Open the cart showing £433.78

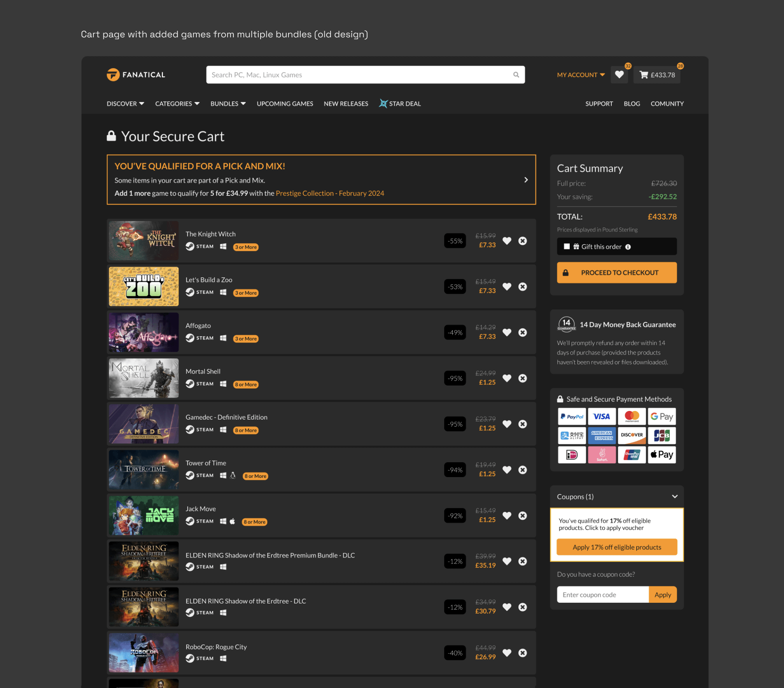tap(657, 75)
